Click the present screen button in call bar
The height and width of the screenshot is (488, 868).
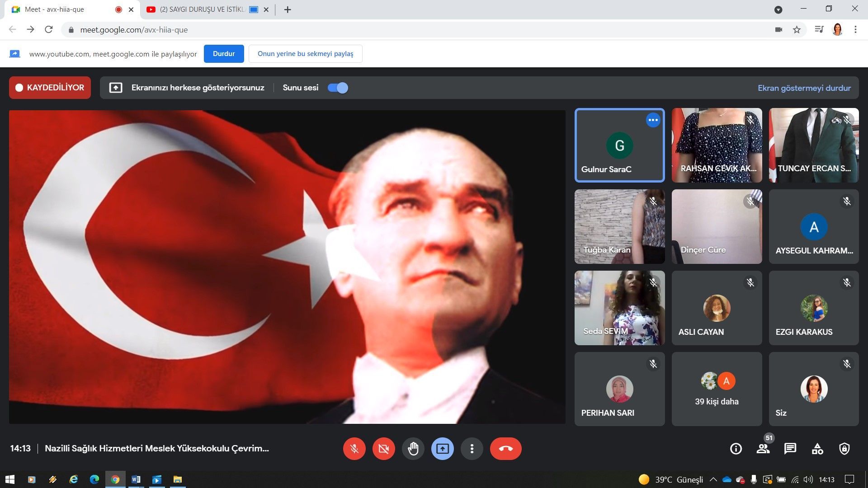pyautogui.click(x=442, y=449)
